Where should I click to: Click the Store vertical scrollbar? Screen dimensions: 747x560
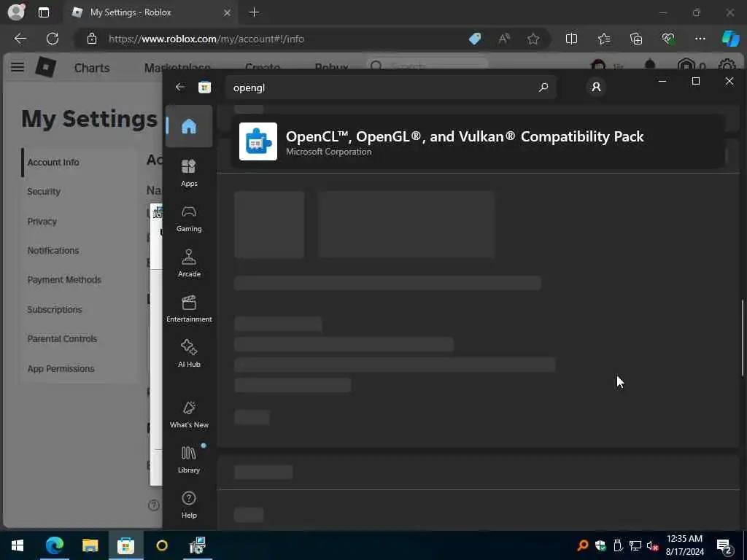click(x=742, y=338)
